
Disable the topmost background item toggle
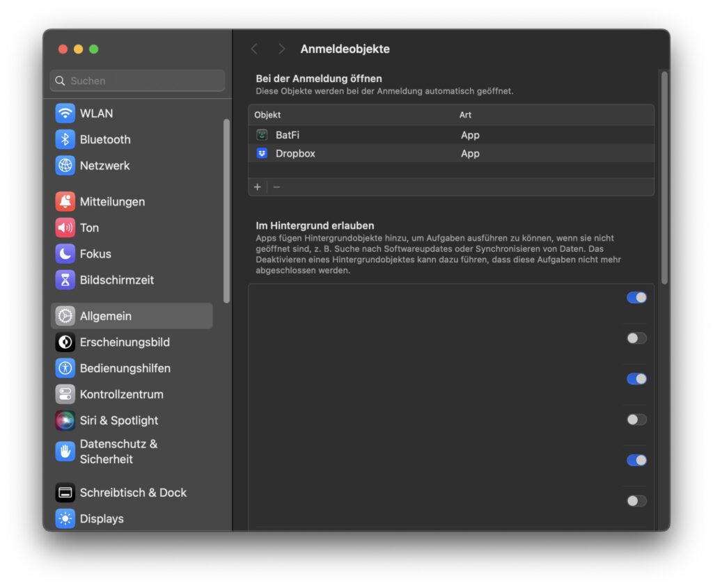(x=636, y=297)
